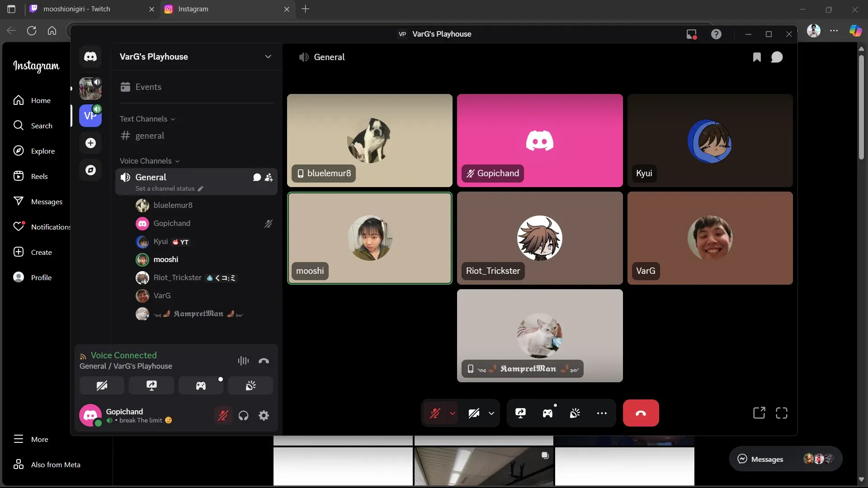Viewport: 868px width, 488px height.
Task: Add a server with plus icon
Action: tap(90, 143)
